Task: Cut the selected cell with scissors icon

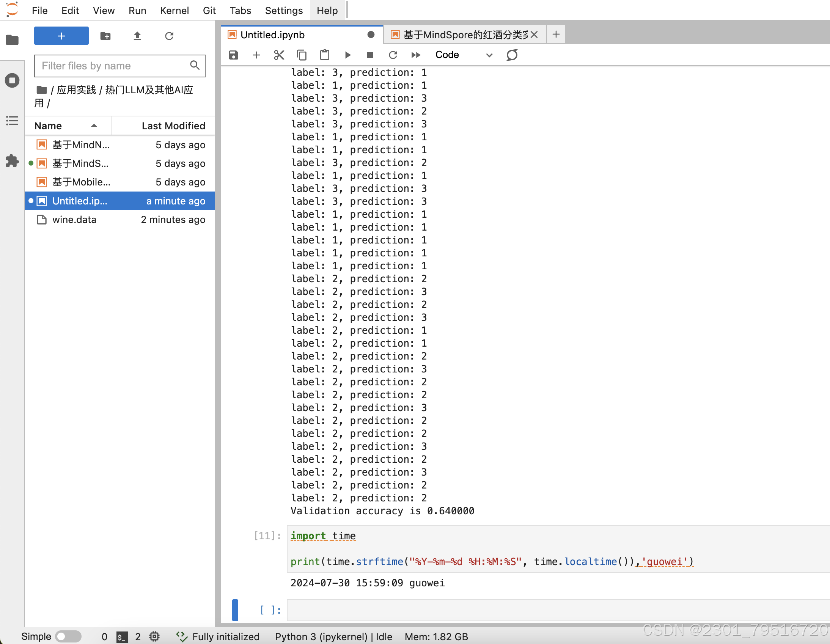Action: pyautogui.click(x=279, y=55)
